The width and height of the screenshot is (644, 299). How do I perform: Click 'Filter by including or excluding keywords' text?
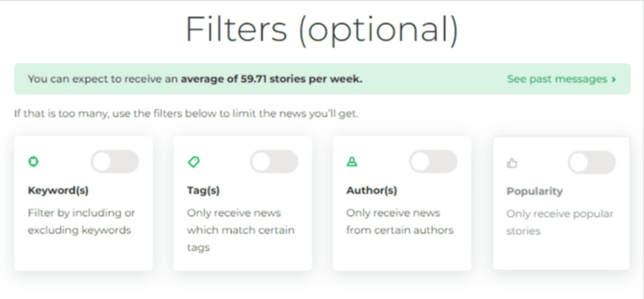[81, 221]
